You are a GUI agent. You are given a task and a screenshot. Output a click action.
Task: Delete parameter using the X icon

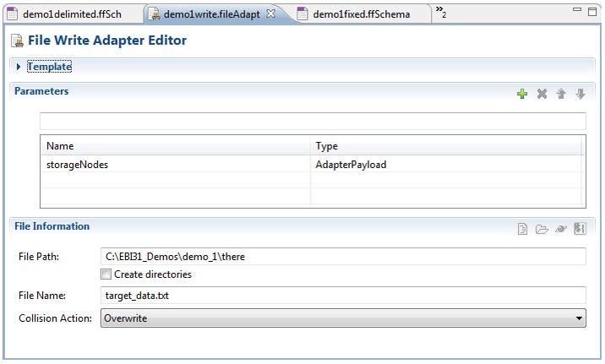542,94
